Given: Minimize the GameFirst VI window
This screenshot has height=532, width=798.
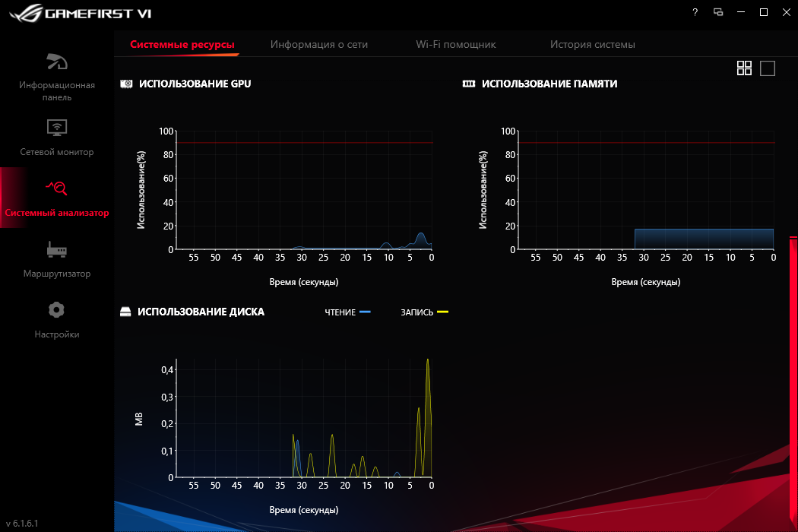Looking at the screenshot, I should point(741,12).
